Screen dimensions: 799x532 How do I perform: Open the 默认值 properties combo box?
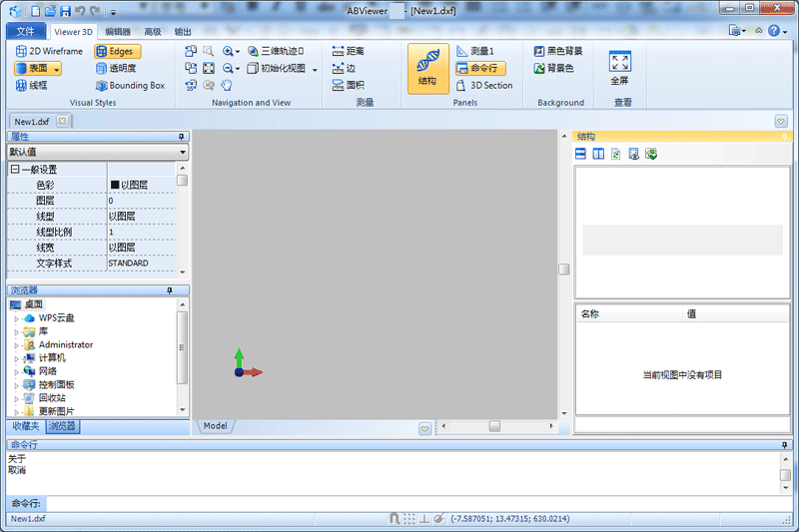[x=97, y=152]
